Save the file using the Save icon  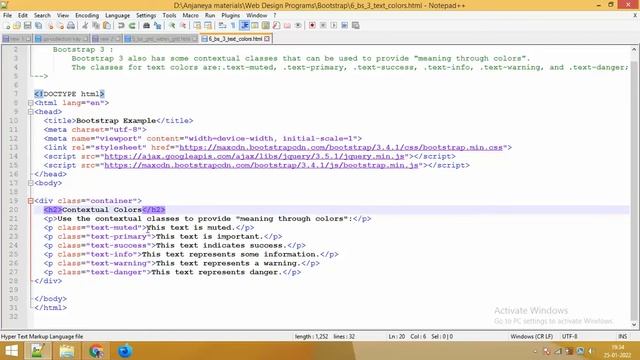(28, 26)
